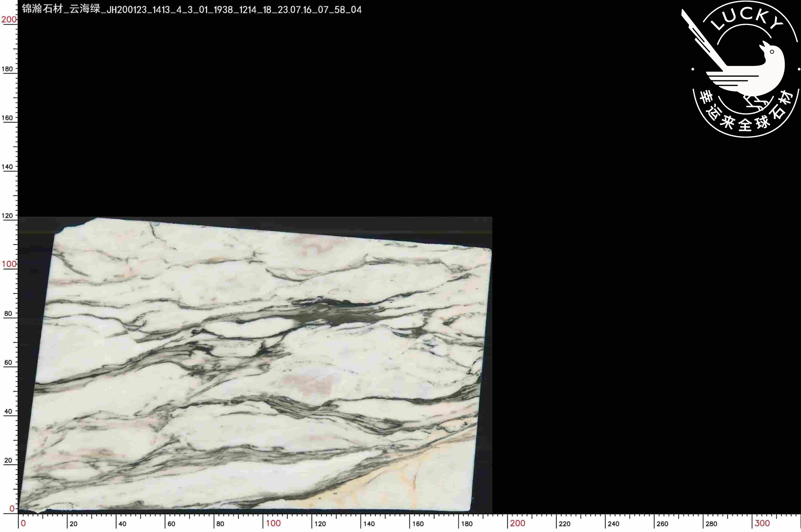
Task: Click the marble slab scan image
Action: (x=255, y=365)
